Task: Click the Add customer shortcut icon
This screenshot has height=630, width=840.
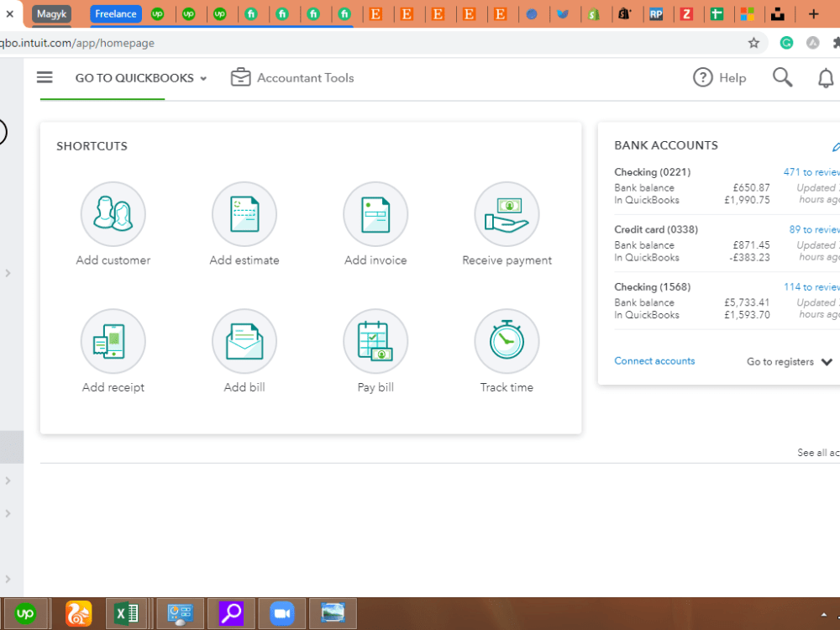Action: click(113, 213)
